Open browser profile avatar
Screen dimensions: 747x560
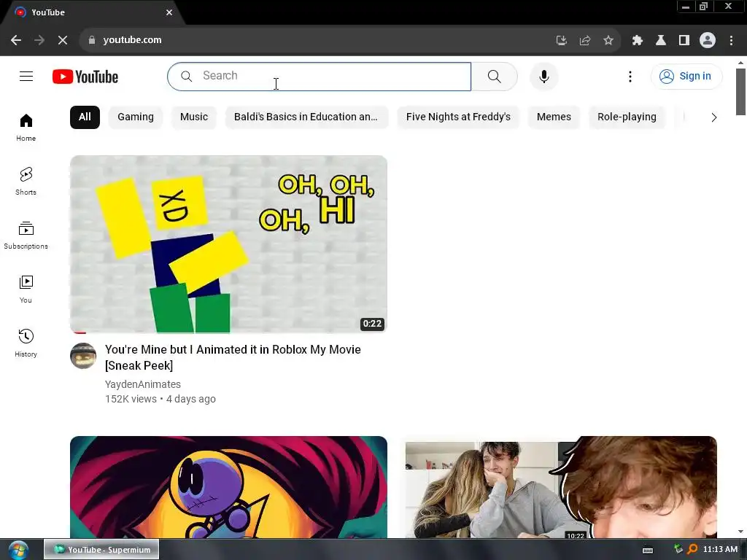pos(708,40)
